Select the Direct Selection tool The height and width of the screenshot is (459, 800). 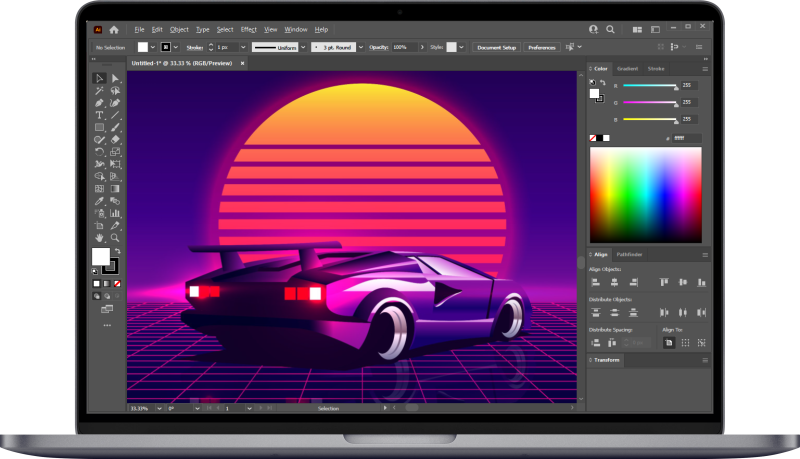tap(115, 78)
